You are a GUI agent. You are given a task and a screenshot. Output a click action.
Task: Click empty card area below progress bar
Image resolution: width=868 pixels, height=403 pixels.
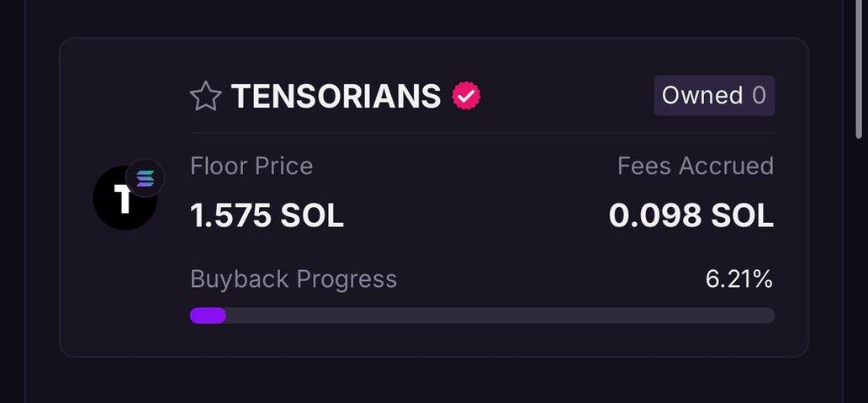click(433, 340)
